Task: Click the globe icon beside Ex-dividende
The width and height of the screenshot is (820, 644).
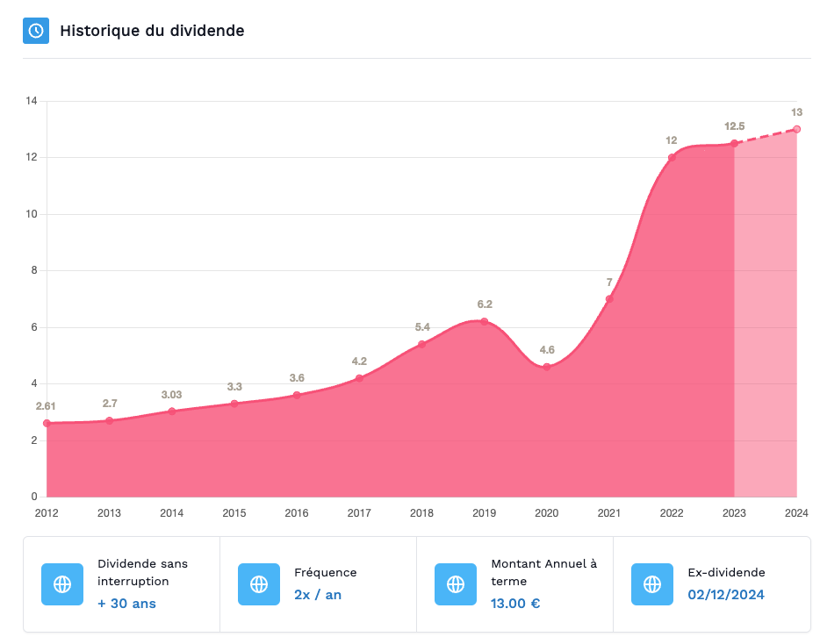Action: tap(652, 584)
